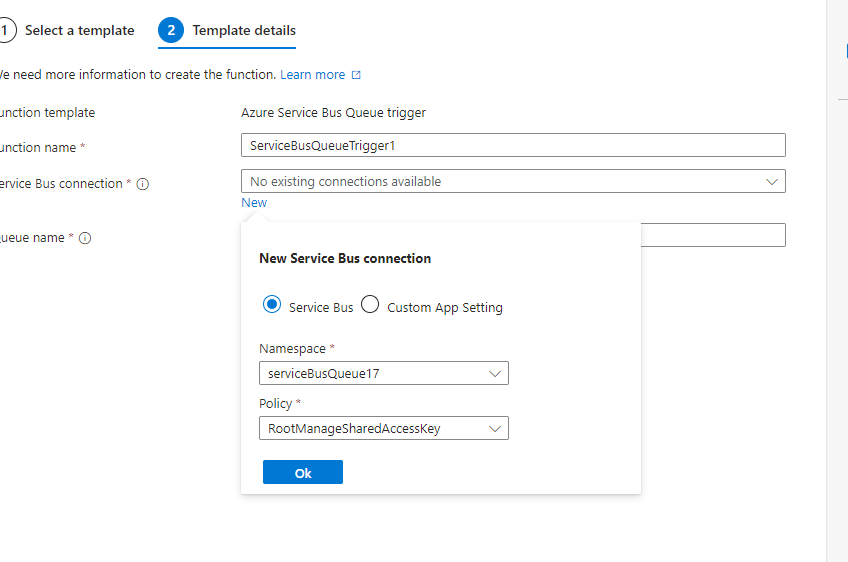Select the Custom App Setting radio button

(x=370, y=304)
